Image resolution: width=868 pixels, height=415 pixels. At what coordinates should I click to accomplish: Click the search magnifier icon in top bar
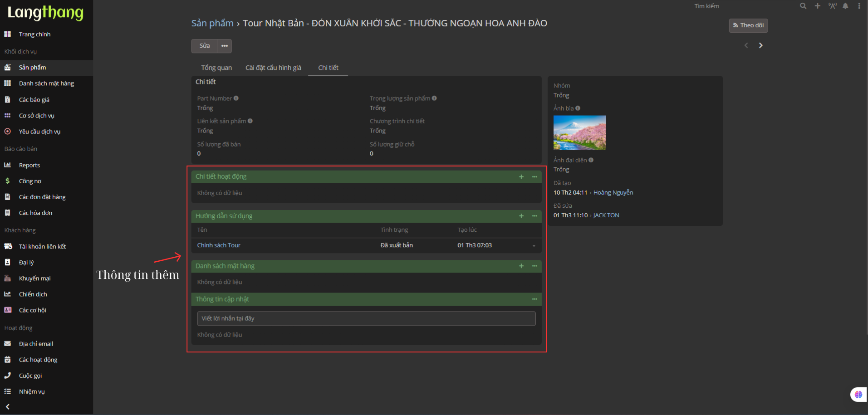(x=803, y=6)
